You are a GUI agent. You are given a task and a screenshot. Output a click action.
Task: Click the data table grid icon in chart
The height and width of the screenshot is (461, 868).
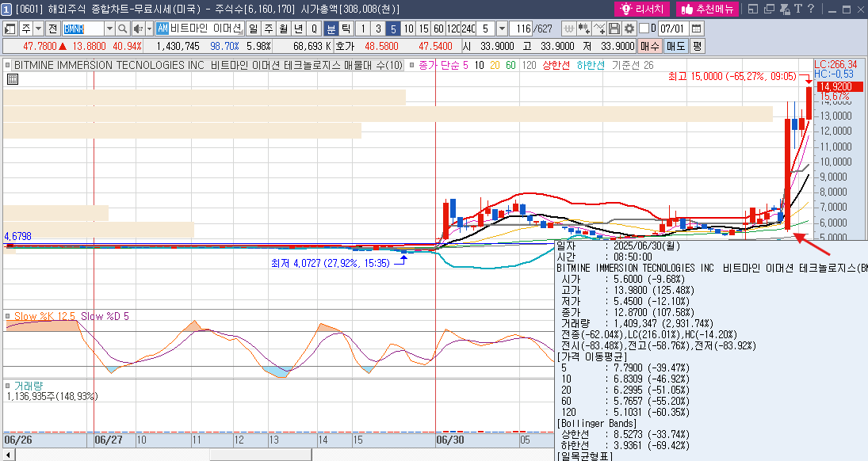13,79
